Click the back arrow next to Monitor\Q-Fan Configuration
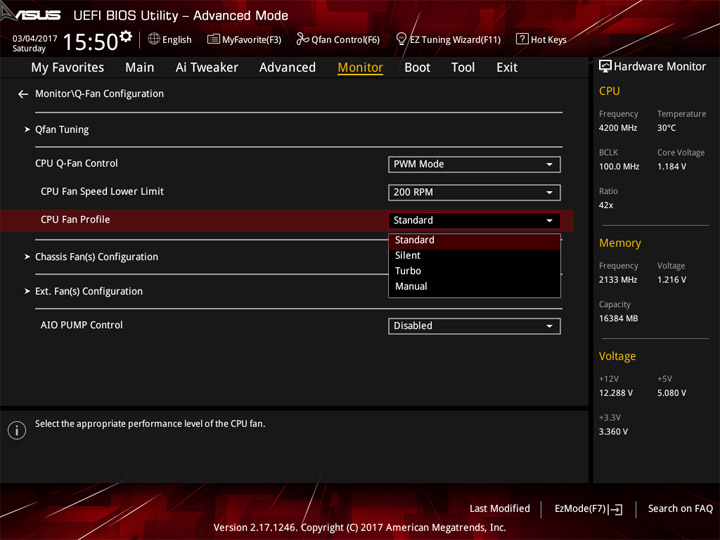Image resolution: width=720 pixels, height=540 pixels. click(x=23, y=94)
